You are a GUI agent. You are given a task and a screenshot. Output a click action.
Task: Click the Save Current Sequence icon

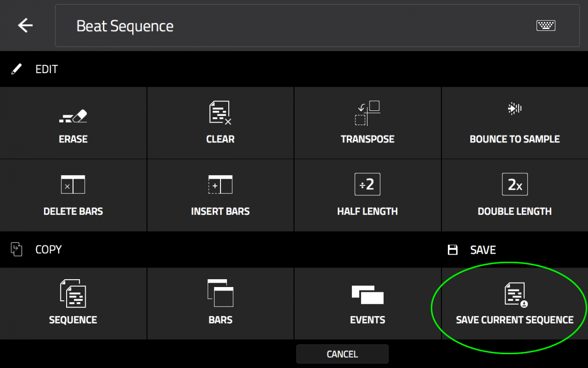(515, 294)
